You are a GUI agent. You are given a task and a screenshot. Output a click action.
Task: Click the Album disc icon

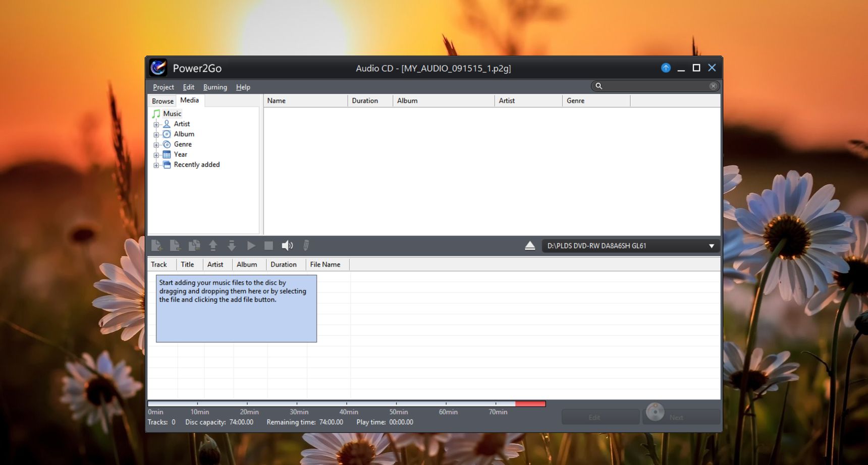tap(167, 134)
